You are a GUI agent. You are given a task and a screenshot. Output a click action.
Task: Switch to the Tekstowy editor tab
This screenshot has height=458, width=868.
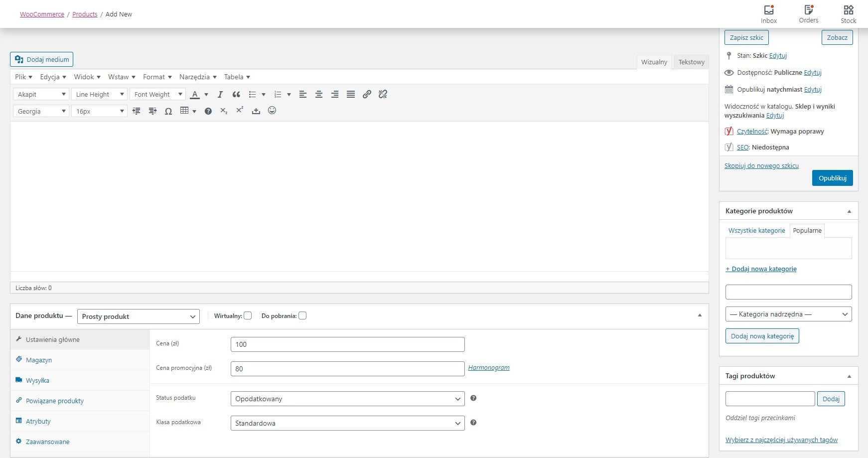click(691, 62)
